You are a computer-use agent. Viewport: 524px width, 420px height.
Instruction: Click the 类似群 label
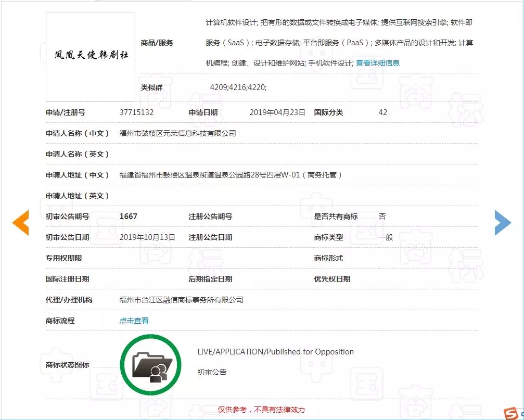[x=152, y=87]
